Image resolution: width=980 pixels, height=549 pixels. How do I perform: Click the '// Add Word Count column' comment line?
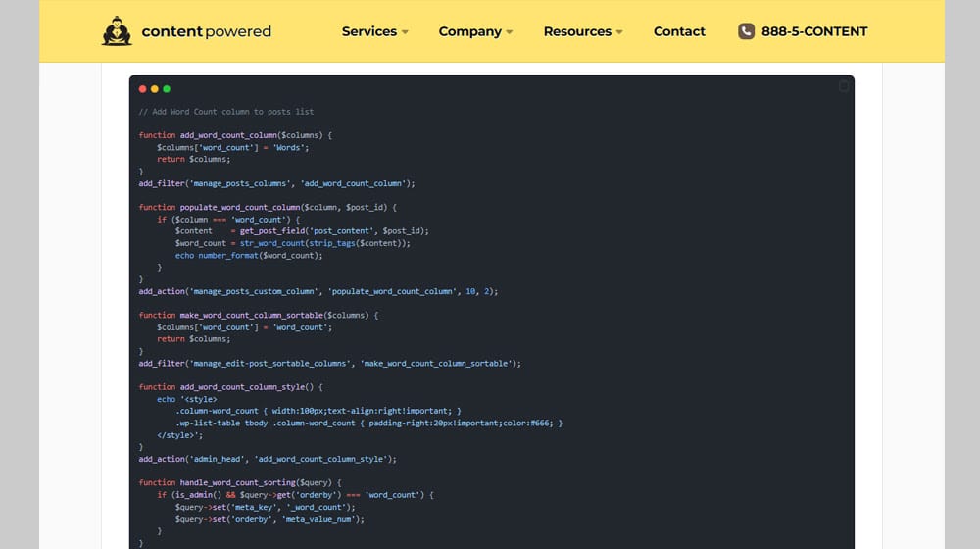[226, 112]
